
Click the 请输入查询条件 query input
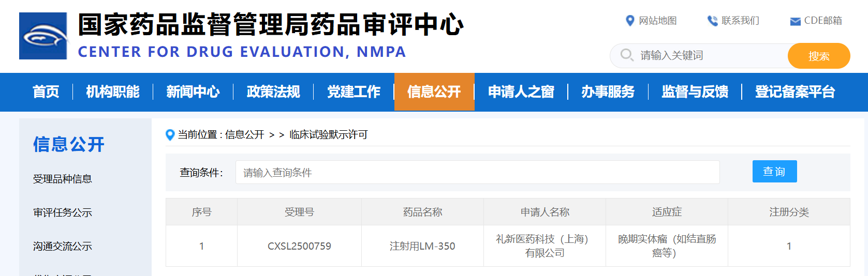(x=477, y=172)
